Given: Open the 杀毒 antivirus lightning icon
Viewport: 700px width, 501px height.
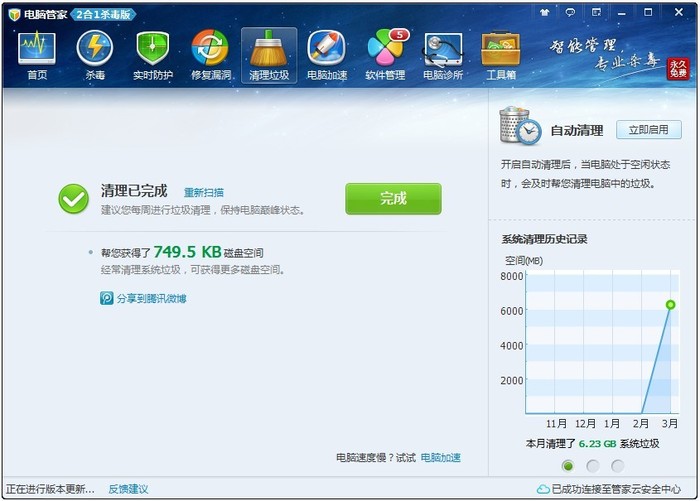Looking at the screenshot, I should coord(95,54).
